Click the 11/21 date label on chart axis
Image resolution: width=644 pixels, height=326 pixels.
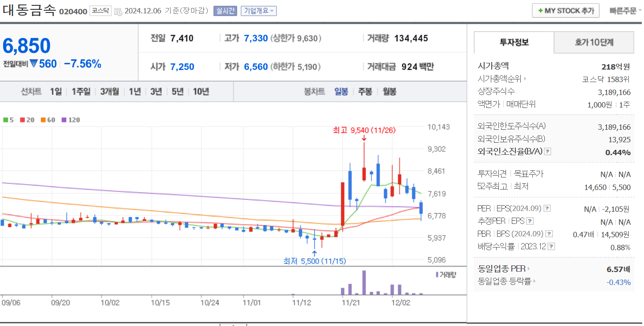(351, 302)
